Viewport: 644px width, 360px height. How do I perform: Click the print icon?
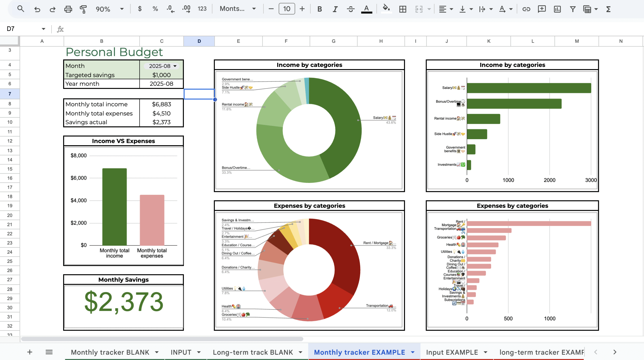pos(68,9)
